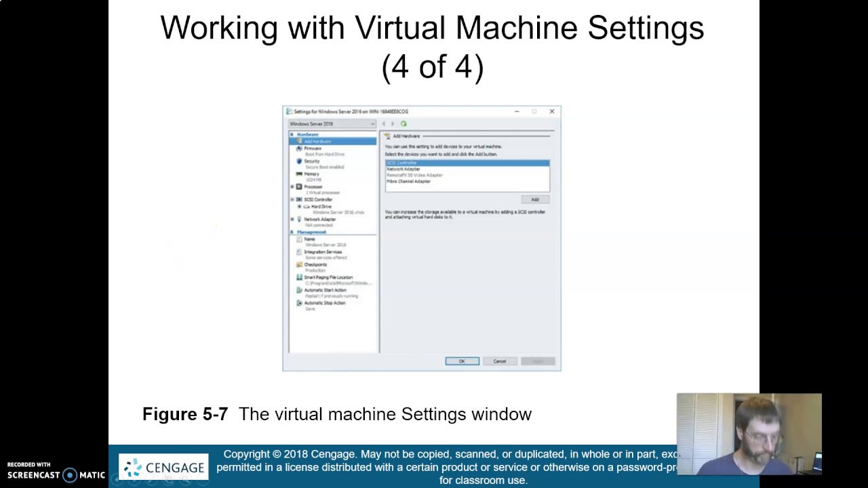Click the presenter webcam thumbnail
Screen dimensions: 868x488
(x=749, y=434)
